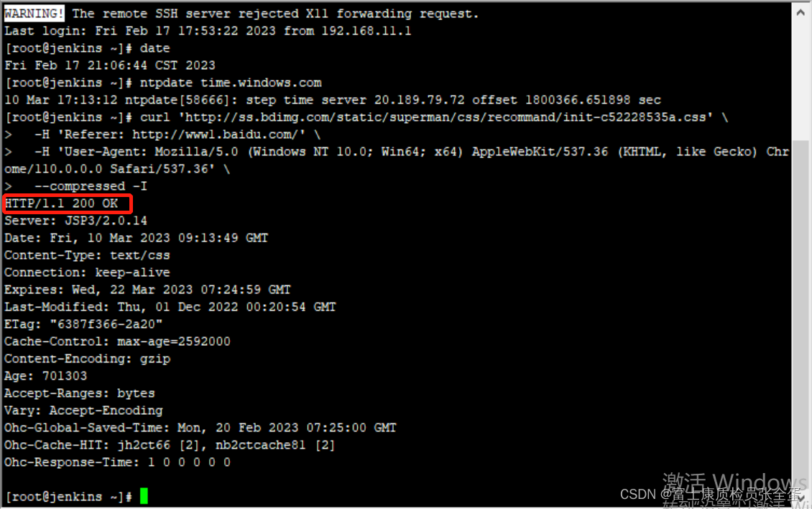This screenshot has width=812, height=509.
Task: Click the Content-Type: text/css line
Action: point(87,255)
